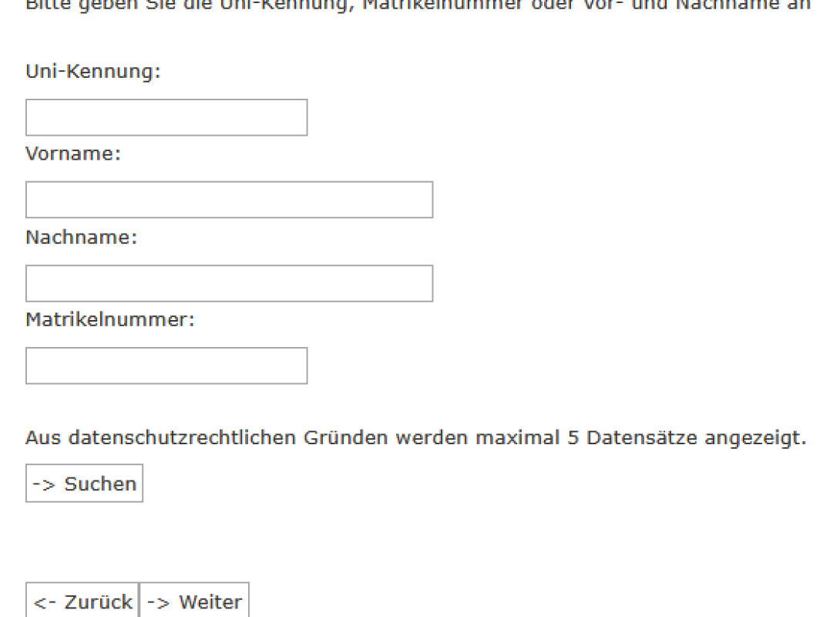
Task: Click the instruction text starting with 'Bitte geben Sie'
Action: (418, 5)
